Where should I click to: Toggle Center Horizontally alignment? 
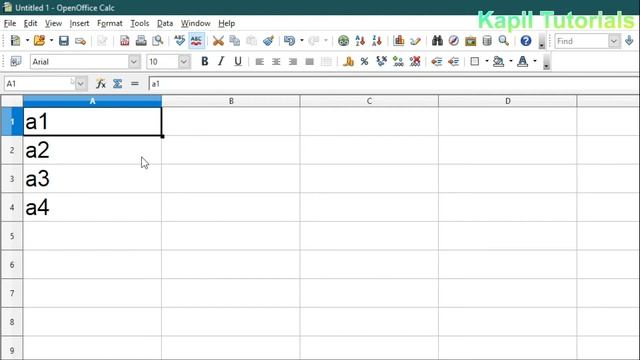pyautogui.click(x=276, y=62)
